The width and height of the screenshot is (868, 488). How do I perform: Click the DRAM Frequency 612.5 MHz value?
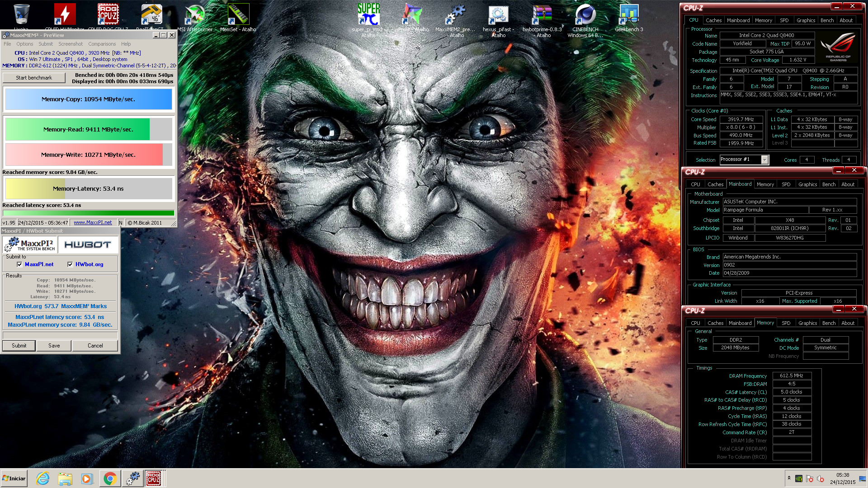[792, 375]
